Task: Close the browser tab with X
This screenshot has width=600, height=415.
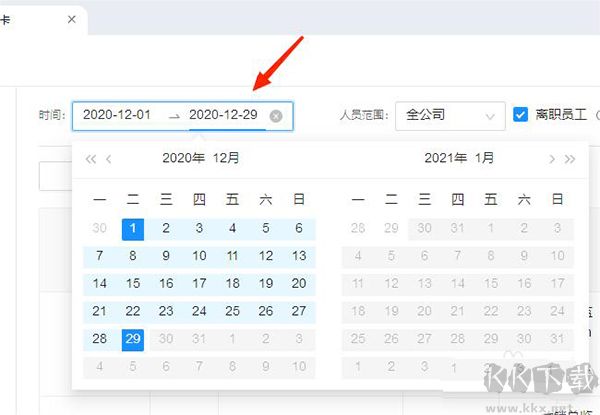Action: coord(71,19)
